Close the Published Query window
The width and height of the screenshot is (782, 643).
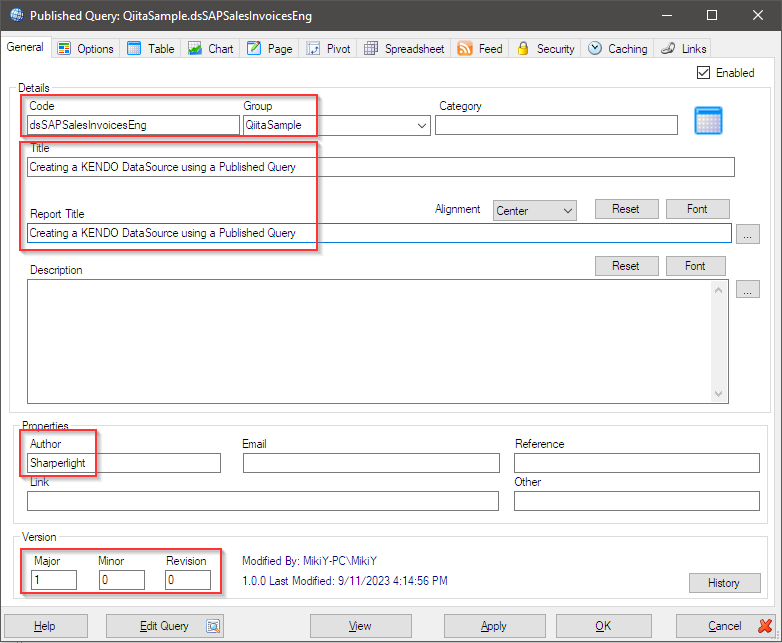coord(758,15)
